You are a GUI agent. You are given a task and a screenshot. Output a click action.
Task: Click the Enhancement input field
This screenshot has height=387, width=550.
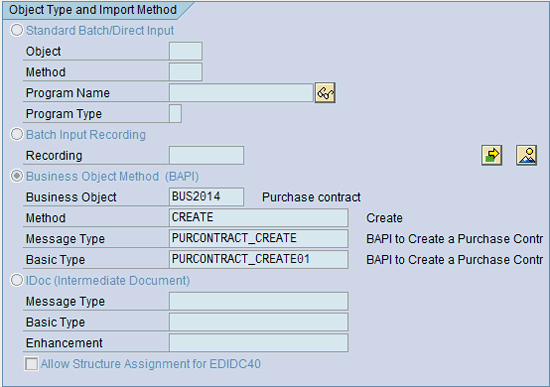(259, 343)
